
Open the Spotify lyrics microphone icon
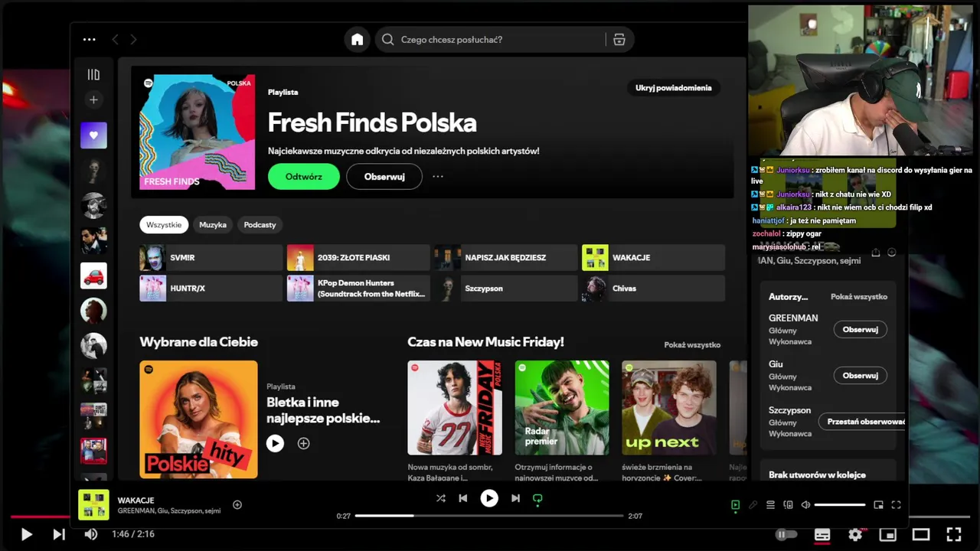(753, 505)
